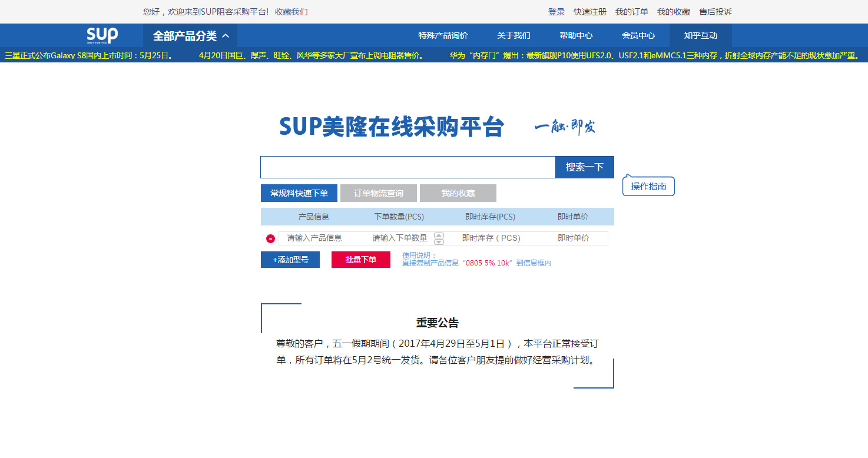The image size is (868, 458).
Task: Collapse the 全部产品分类 category menu
Action: tap(190, 36)
